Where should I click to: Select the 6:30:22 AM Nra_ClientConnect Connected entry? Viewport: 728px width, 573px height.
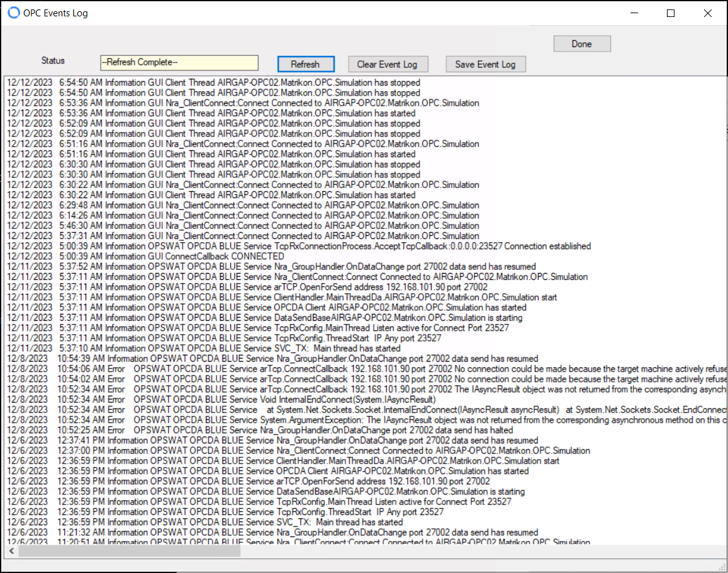click(x=244, y=185)
